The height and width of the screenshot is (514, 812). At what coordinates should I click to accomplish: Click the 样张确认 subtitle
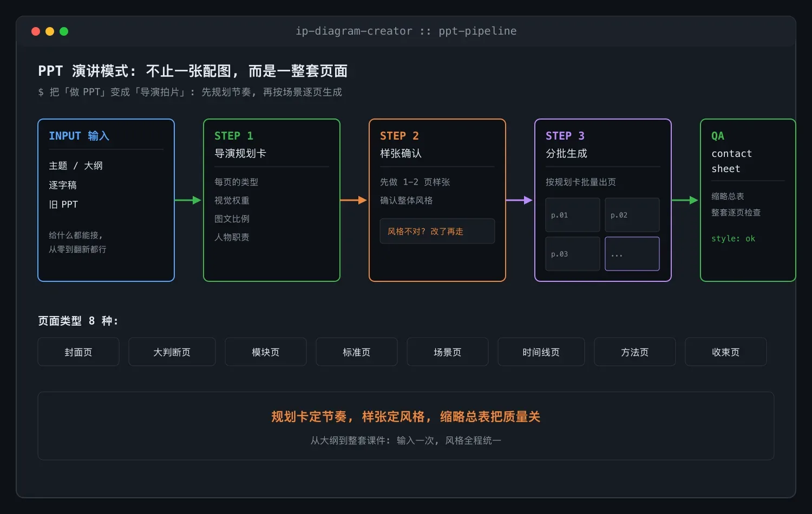[x=401, y=153]
